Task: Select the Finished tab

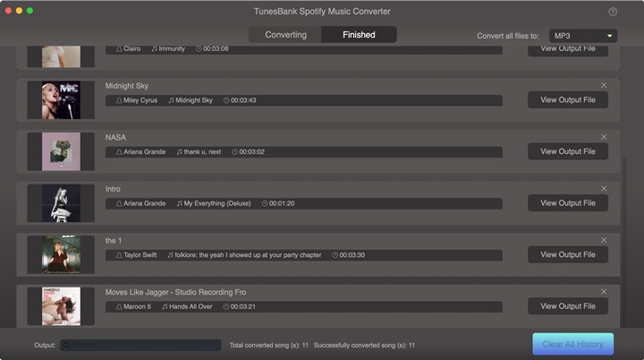Action: [359, 35]
